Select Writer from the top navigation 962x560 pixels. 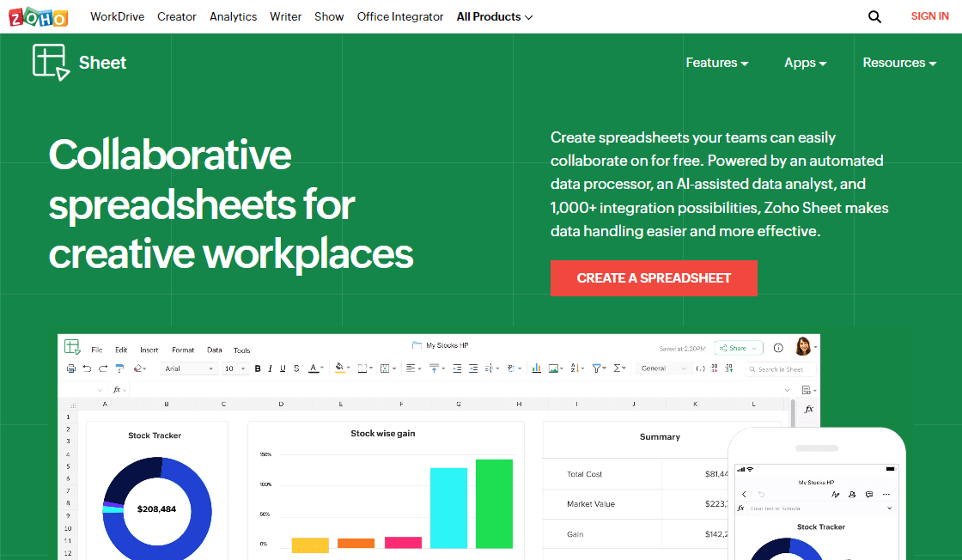285,16
